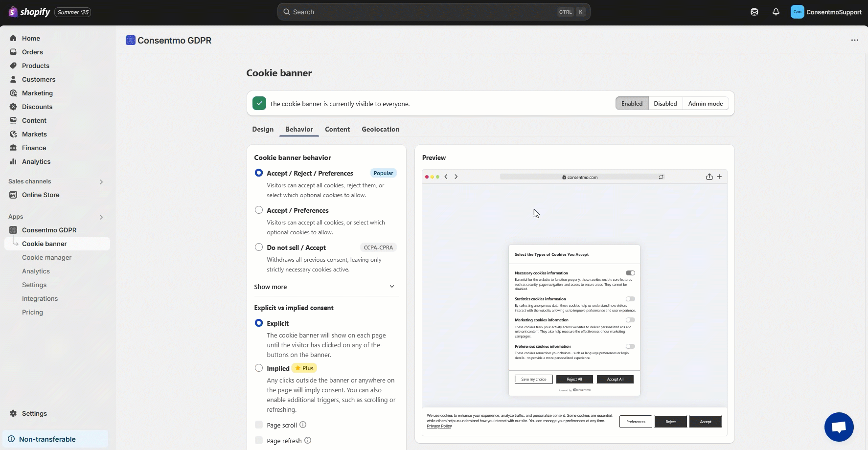Click the Customers person icon
The width and height of the screenshot is (868, 450).
13,79
